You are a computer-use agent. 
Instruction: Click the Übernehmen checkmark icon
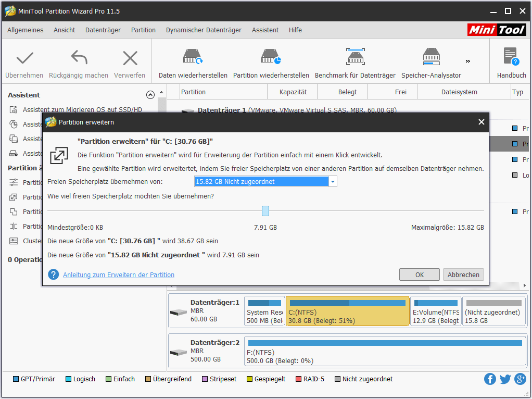25,58
